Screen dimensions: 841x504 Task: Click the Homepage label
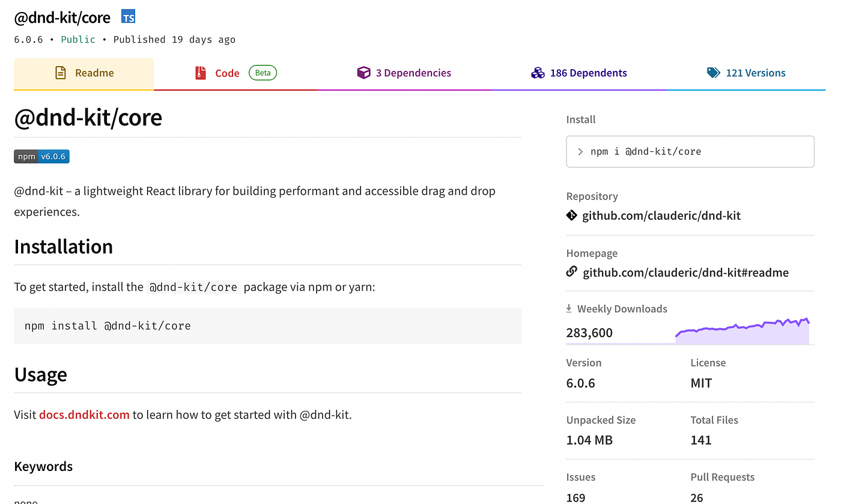[592, 254]
